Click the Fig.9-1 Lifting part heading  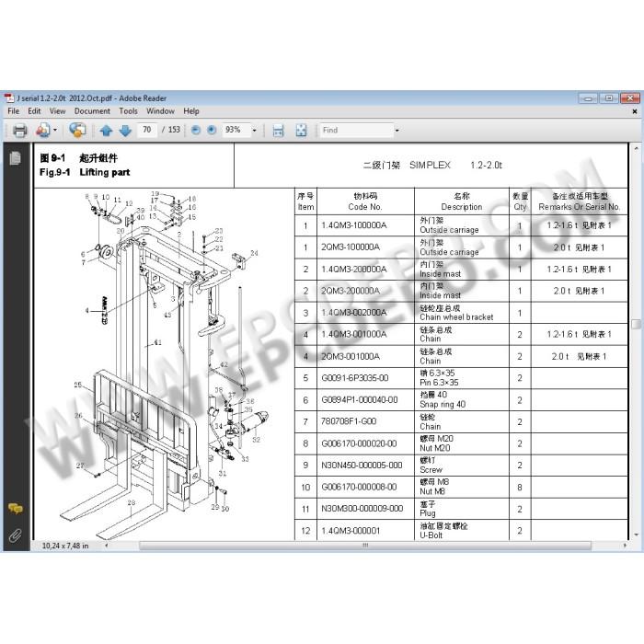pyautogui.click(x=85, y=173)
